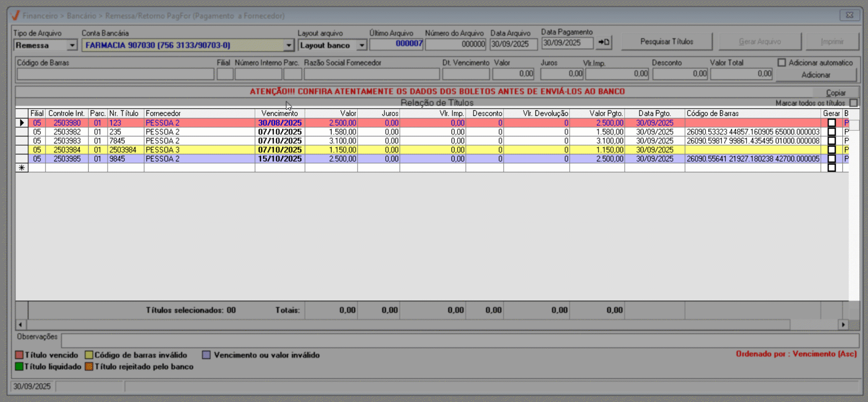Click the red checkmark application icon
Viewport: 868px width, 402px height.
coord(15,15)
